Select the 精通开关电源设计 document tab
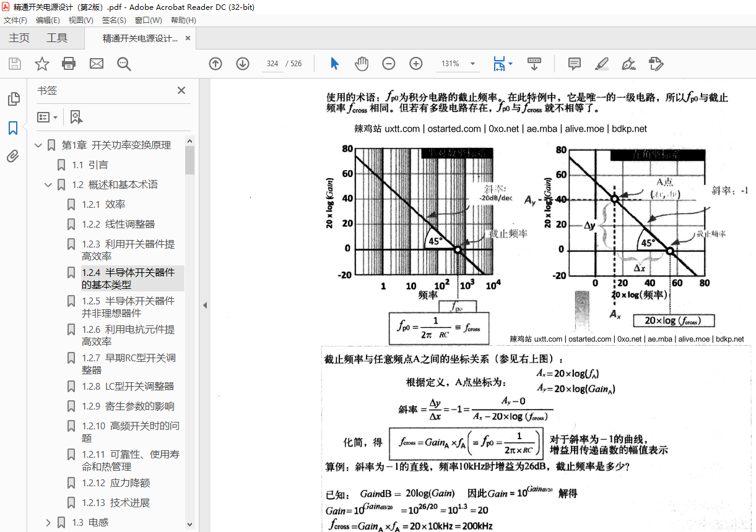 pyautogui.click(x=140, y=38)
